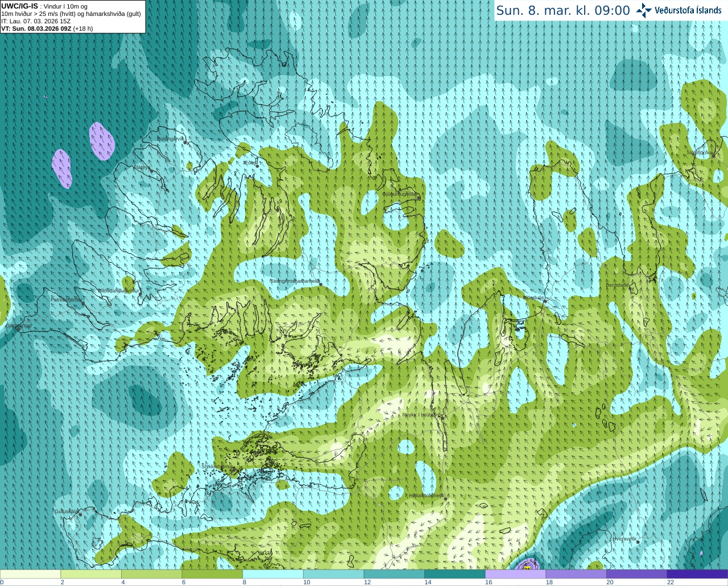Click the 'Veðurstofa Íslands' wordmark text
This screenshot has width=728, height=586.
pyautogui.click(x=688, y=10)
